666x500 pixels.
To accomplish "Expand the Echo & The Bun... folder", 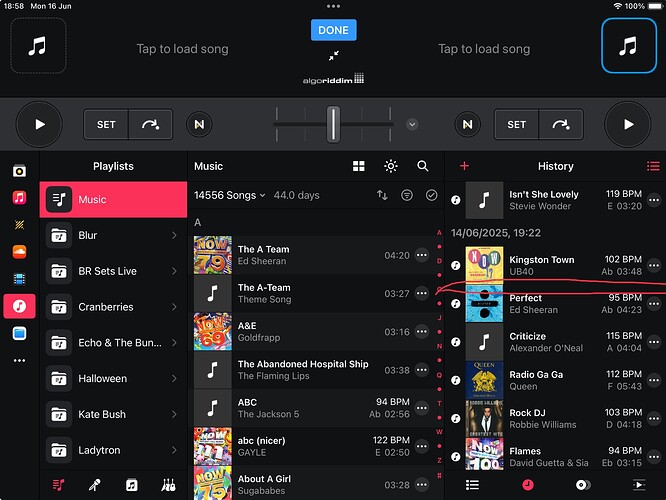I will 113,342.
